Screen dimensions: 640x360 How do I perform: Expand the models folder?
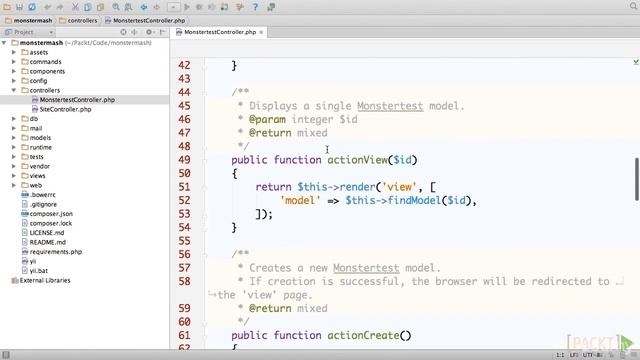pos(14,138)
